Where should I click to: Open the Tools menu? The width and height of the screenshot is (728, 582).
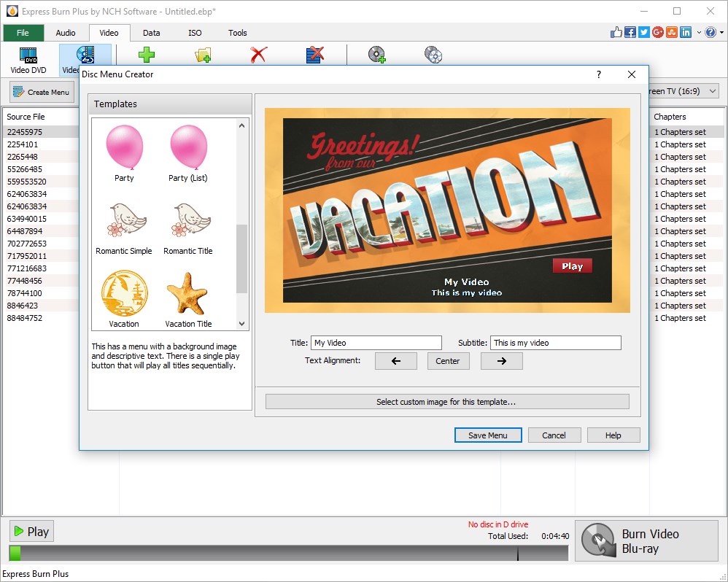(x=237, y=33)
